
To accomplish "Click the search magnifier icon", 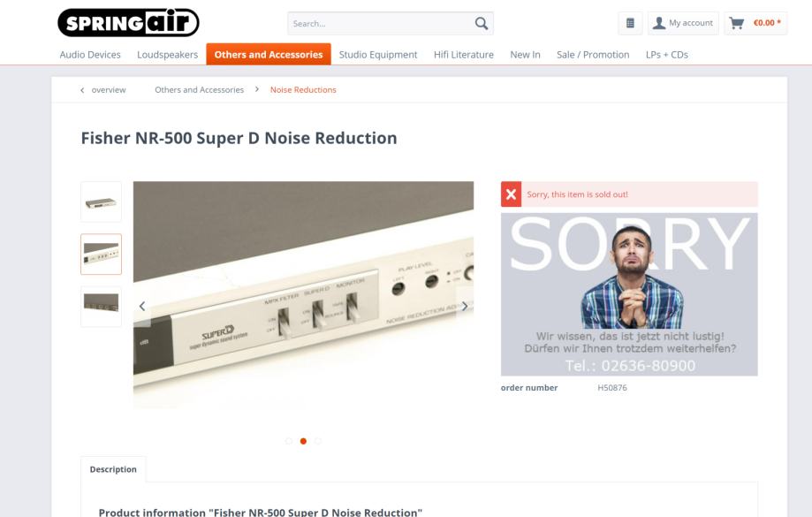I will (481, 23).
